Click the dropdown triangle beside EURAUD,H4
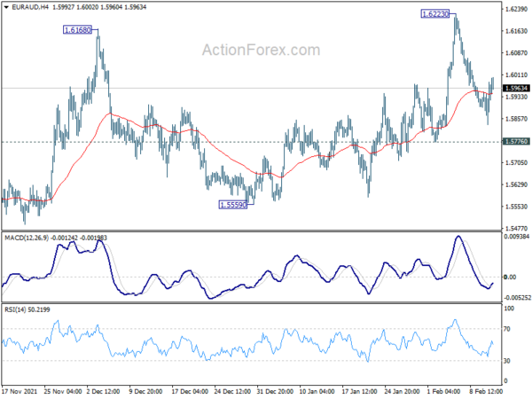Viewport: 532px width, 399px height. (x=6, y=7)
